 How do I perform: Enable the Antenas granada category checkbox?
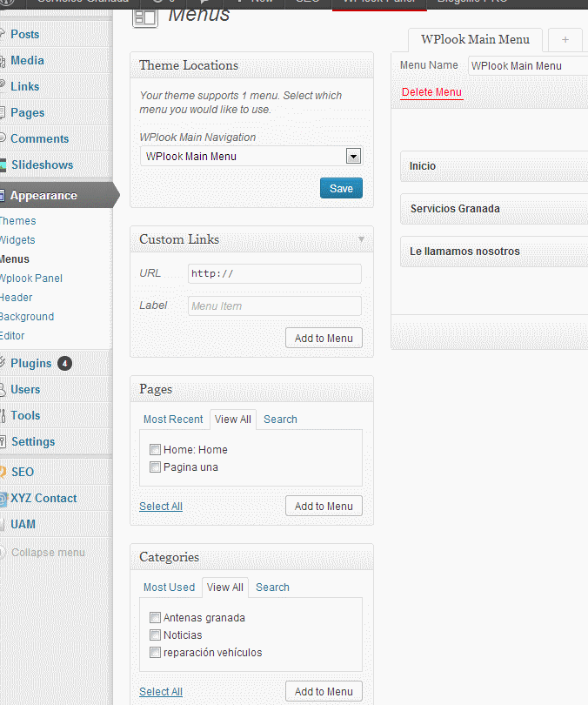point(155,618)
